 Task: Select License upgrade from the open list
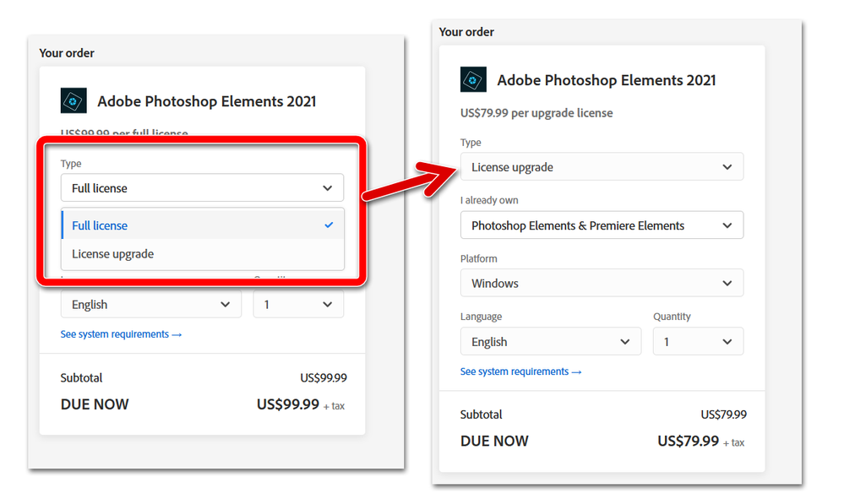tap(203, 254)
